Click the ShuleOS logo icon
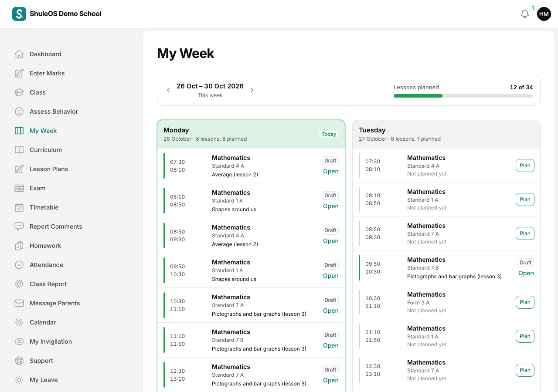The height and width of the screenshot is (392, 558). [19, 14]
